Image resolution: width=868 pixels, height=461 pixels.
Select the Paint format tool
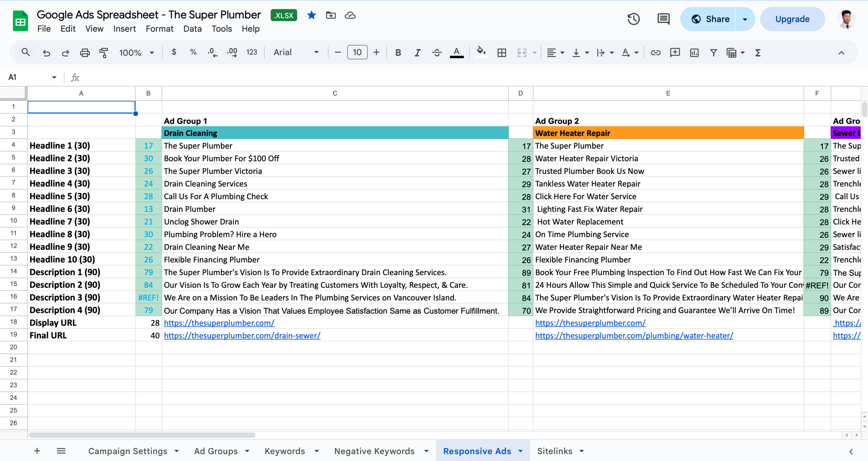(x=104, y=53)
